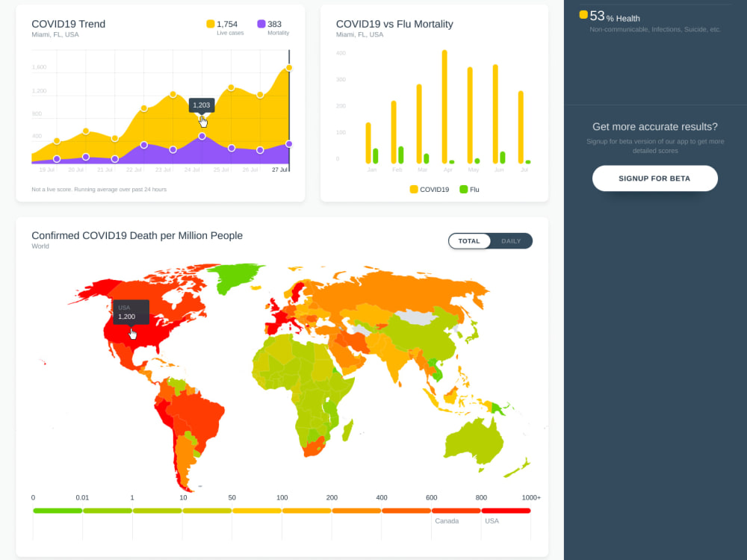The image size is (747, 560).
Task: Click the '383' mortality value
Action: click(x=274, y=24)
